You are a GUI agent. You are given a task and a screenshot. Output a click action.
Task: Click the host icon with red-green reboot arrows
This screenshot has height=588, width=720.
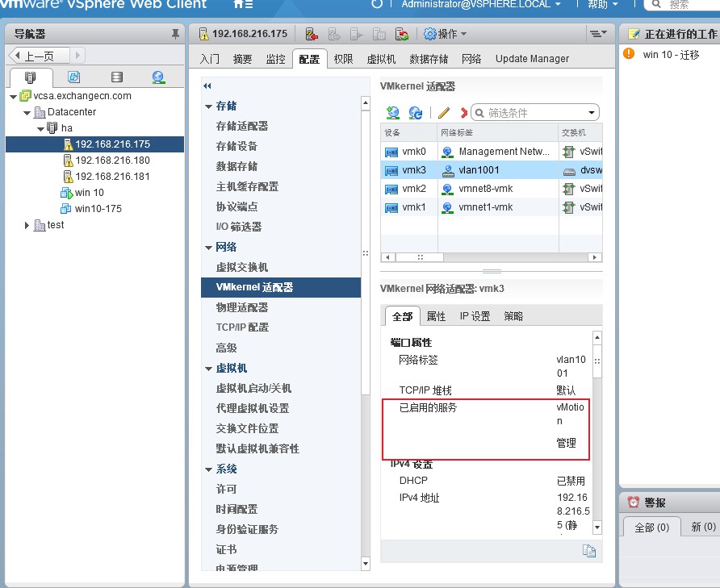pos(402,34)
